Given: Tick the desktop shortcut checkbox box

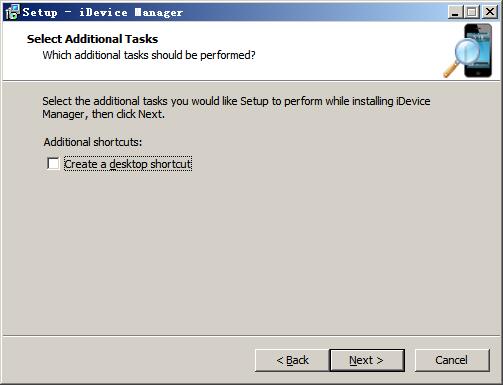Looking at the screenshot, I should point(53,164).
